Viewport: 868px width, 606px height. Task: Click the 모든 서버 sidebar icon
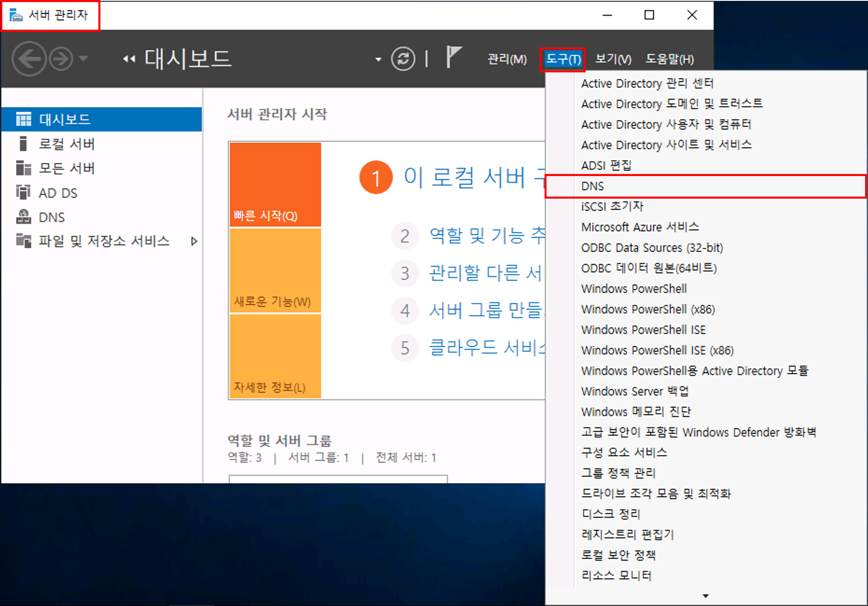(x=23, y=168)
